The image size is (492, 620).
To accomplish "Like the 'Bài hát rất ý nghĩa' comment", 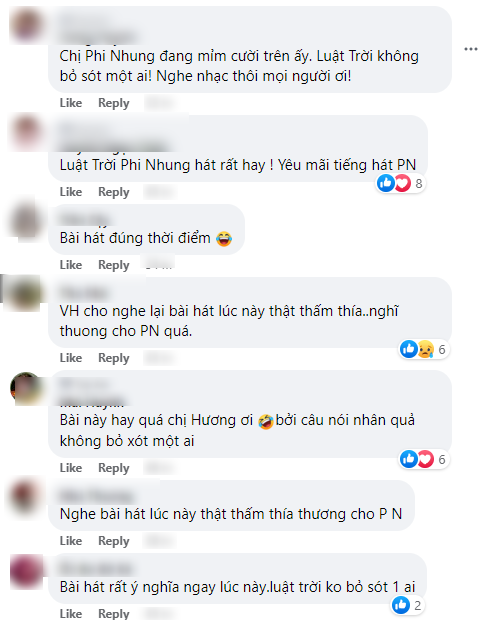I will click(71, 613).
